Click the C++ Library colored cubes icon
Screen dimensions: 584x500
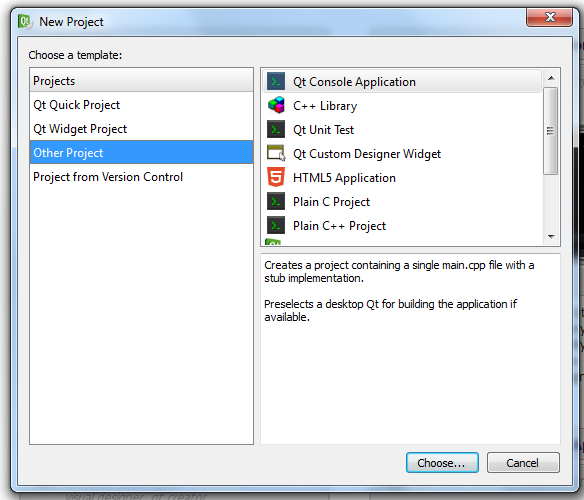tap(276, 105)
